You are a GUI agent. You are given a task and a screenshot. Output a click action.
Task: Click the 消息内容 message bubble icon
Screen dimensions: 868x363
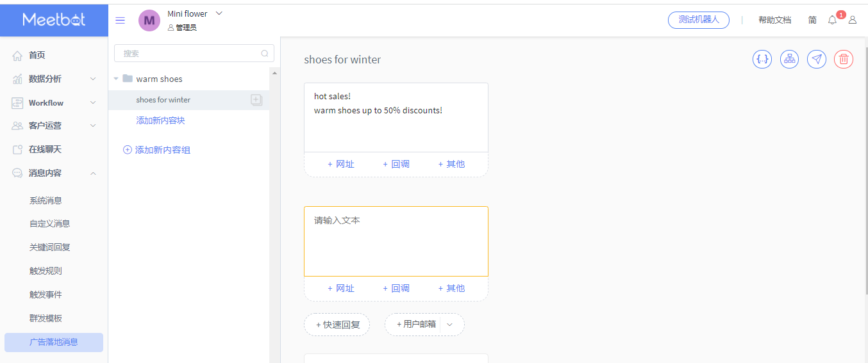coord(17,173)
